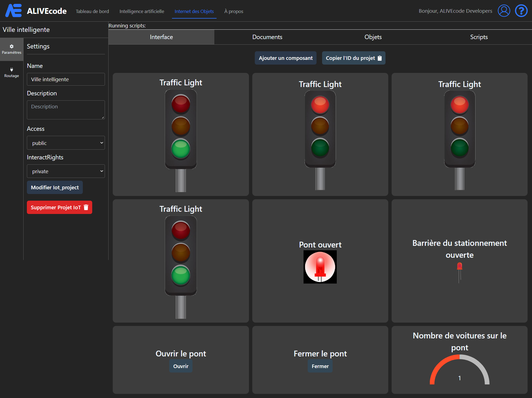Screen dimensions: 532x398
Task: Open the user profile icon
Action: [504, 11]
